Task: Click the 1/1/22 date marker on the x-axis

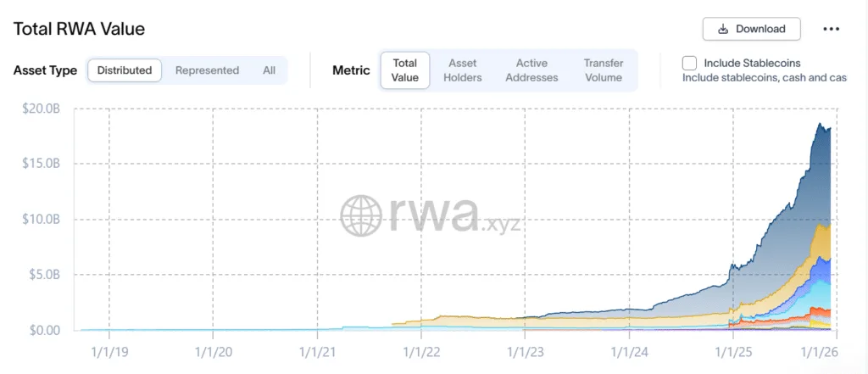Action: [420, 350]
